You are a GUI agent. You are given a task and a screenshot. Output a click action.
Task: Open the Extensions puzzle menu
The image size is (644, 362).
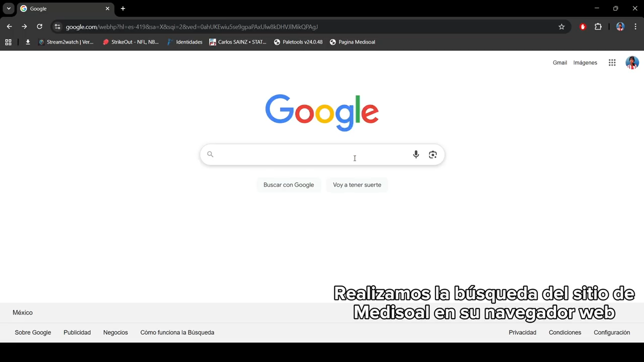[598, 27]
